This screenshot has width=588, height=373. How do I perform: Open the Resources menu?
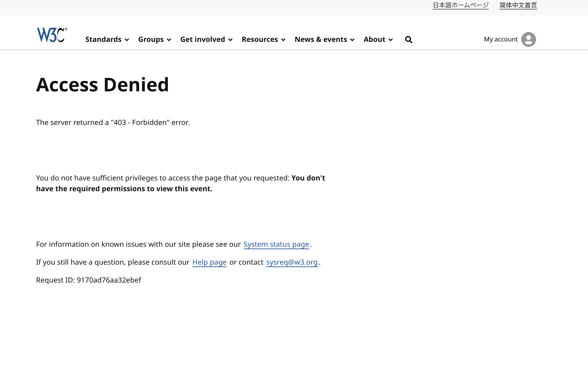coord(259,39)
